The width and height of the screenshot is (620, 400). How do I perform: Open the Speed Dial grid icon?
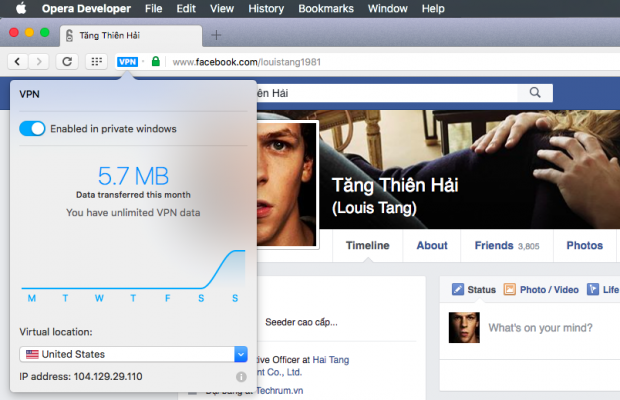[96, 61]
